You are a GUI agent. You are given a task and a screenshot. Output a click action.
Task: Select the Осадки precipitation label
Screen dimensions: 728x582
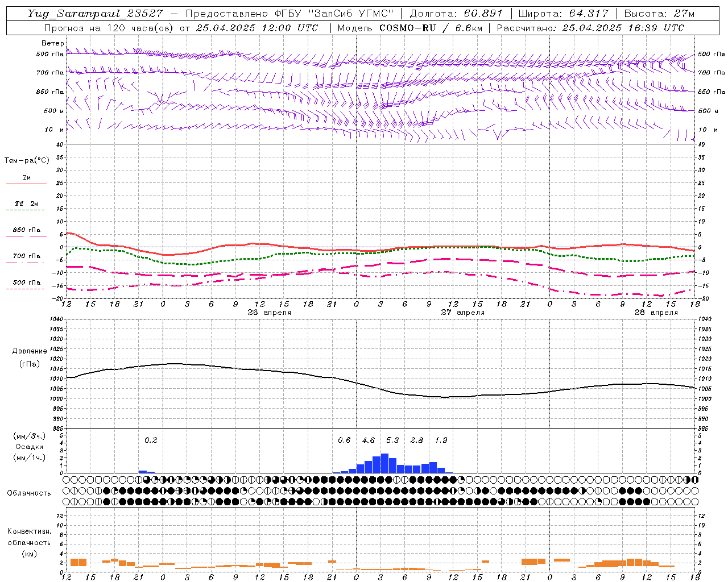coord(29,447)
